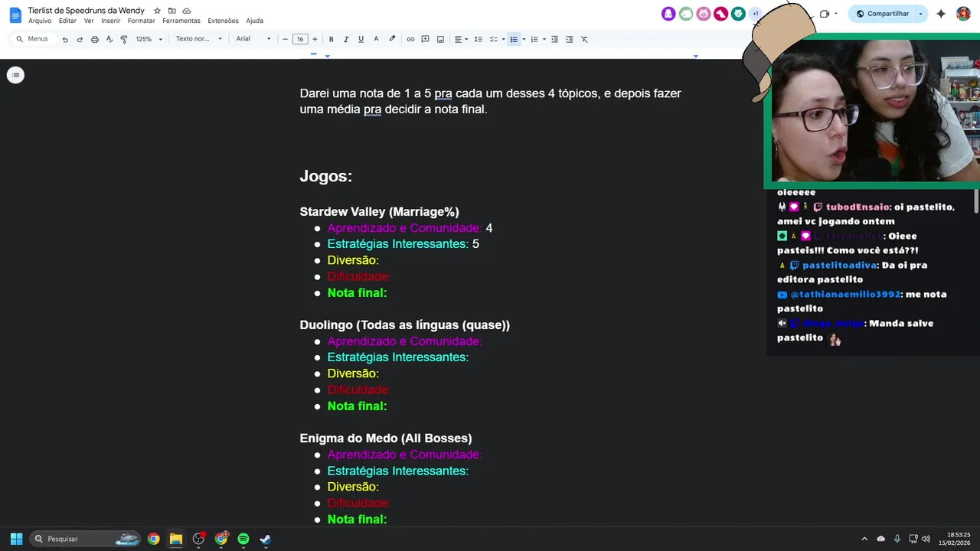Open Steam from the taskbar
The height and width of the screenshot is (551, 980).
pos(266,539)
